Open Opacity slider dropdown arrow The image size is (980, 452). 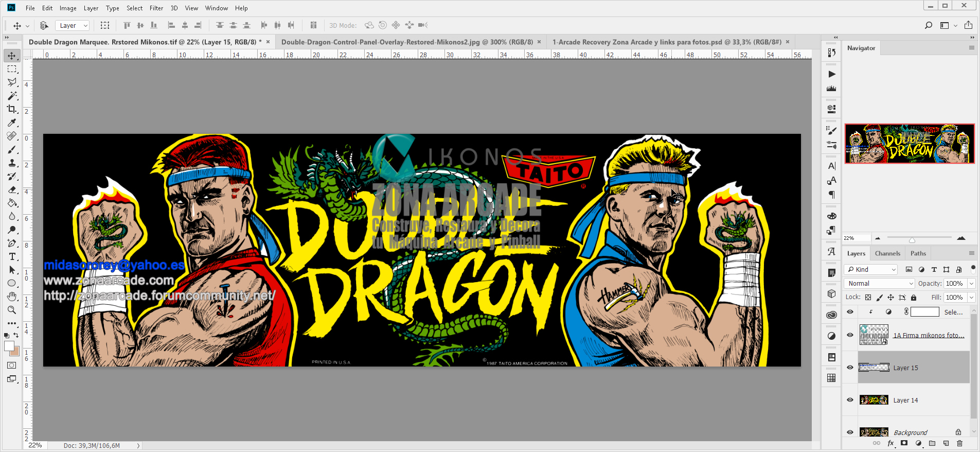(x=972, y=284)
